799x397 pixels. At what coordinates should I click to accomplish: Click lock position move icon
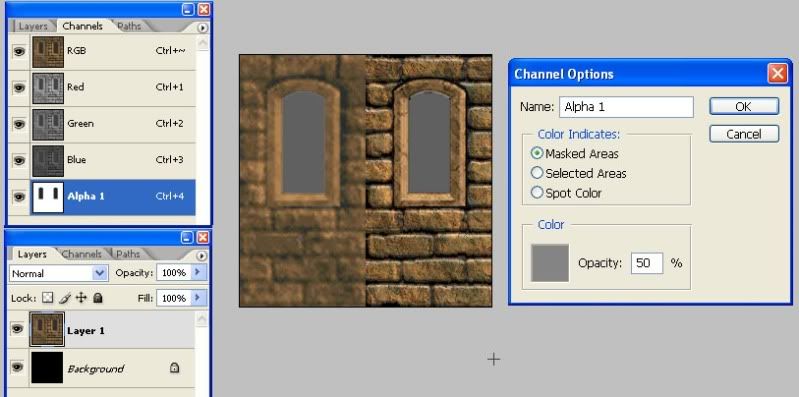[x=81, y=298]
